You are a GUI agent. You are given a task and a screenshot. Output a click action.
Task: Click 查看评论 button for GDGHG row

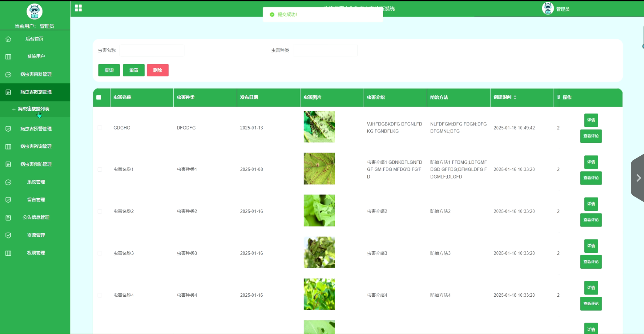click(591, 136)
